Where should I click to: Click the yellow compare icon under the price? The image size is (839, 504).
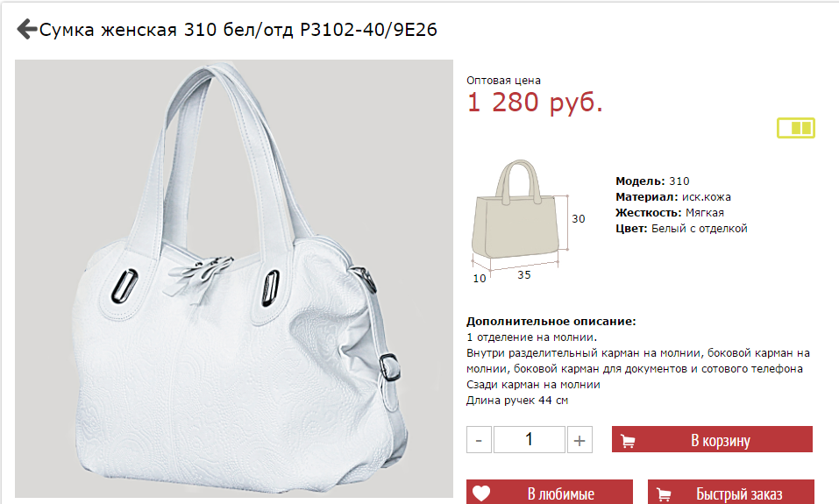(796, 128)
